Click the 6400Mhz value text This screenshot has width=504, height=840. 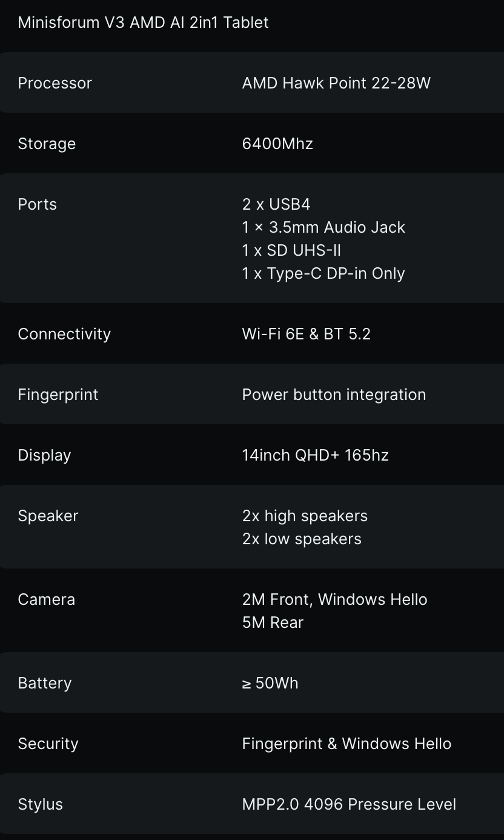point(277,144)
